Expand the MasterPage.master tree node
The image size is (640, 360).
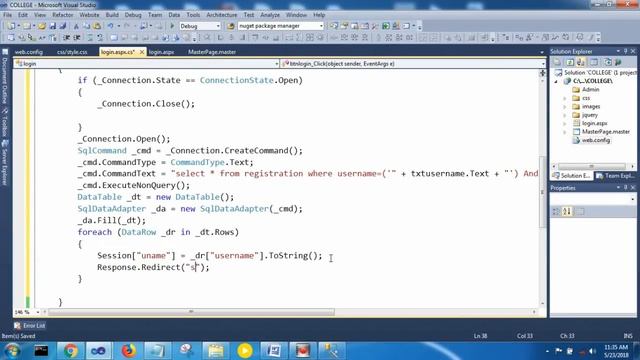click(x=565, y=132)
